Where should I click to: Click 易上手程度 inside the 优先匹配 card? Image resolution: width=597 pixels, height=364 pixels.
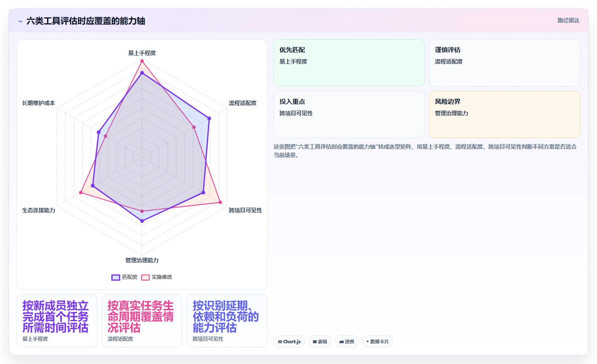coord(293,61)
